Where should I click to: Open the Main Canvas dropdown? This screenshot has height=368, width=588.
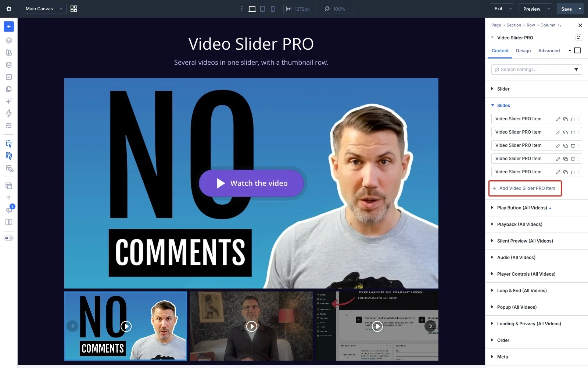click(44, 9)
